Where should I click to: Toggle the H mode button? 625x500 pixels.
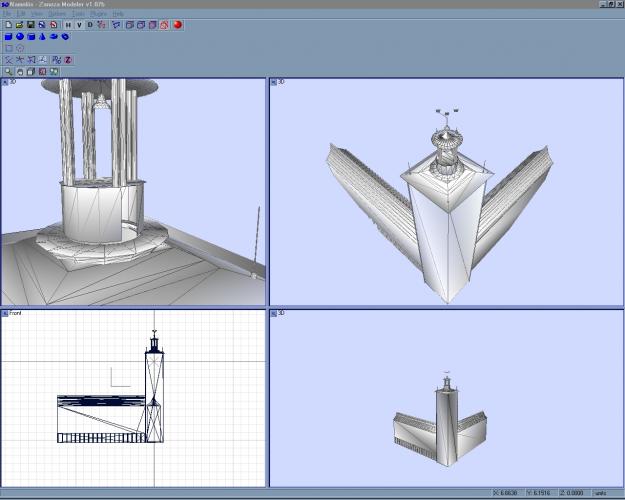click(68, 24)
